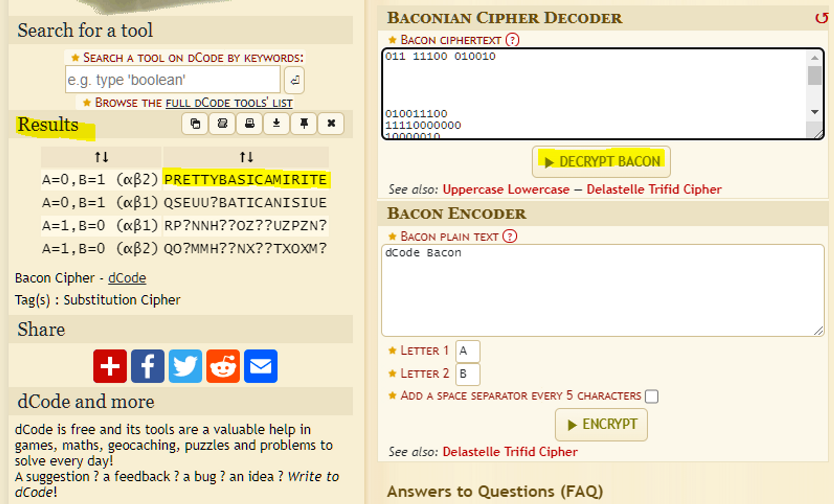The image size is (834, 504).
Task: Open Delastelle Trifid Cipher link under decoder
Action: point(654,190)
